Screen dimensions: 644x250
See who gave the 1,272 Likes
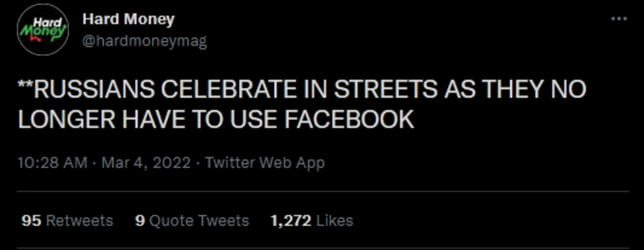point(312,221)
